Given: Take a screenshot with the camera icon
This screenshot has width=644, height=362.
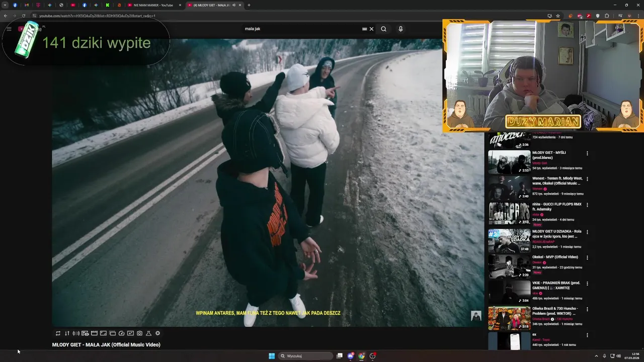Looking at the screenshot, I should point(139,333).
